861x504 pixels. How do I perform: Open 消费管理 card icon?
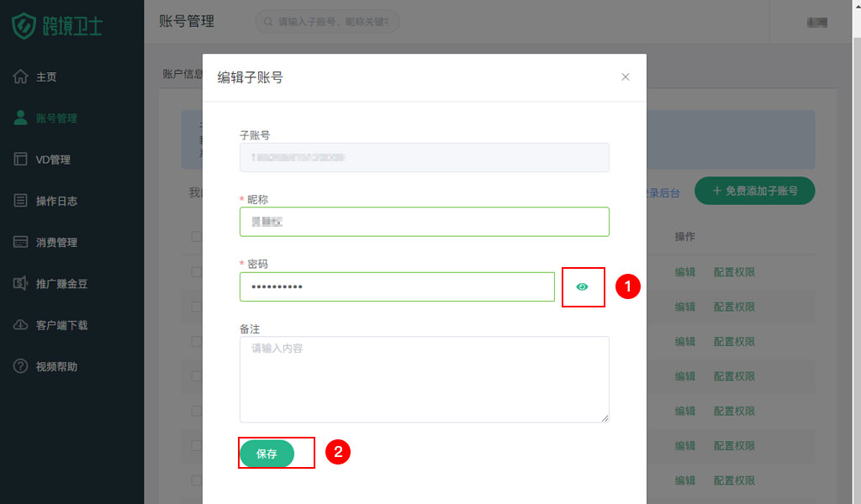click(20, 242)
